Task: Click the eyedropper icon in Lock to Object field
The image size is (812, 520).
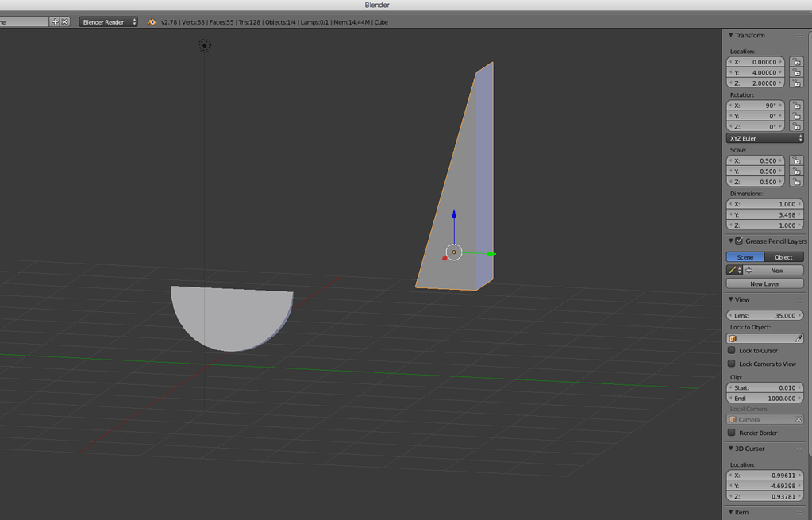Action: click(x=799, y=338)
